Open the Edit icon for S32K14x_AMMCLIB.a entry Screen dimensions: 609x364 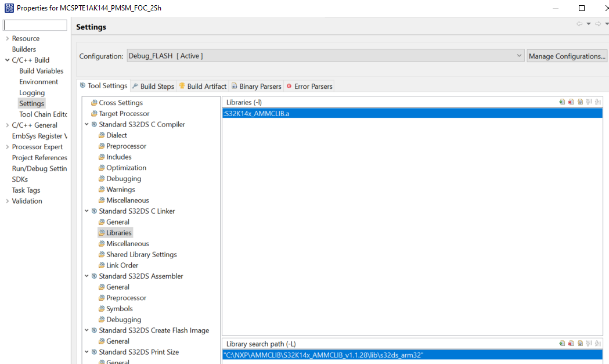click(580, 101)
